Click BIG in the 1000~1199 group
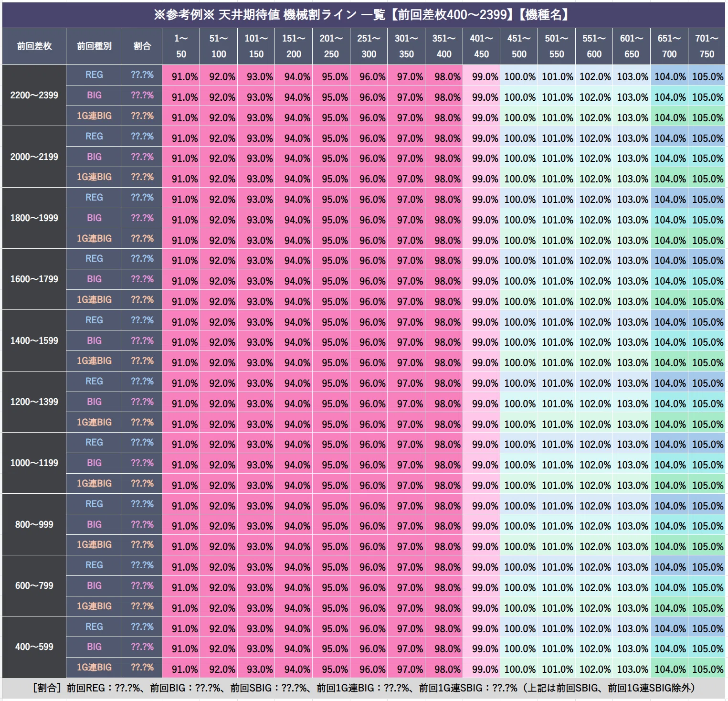Viewport: 728px width, 701px height. coord(94,463)
